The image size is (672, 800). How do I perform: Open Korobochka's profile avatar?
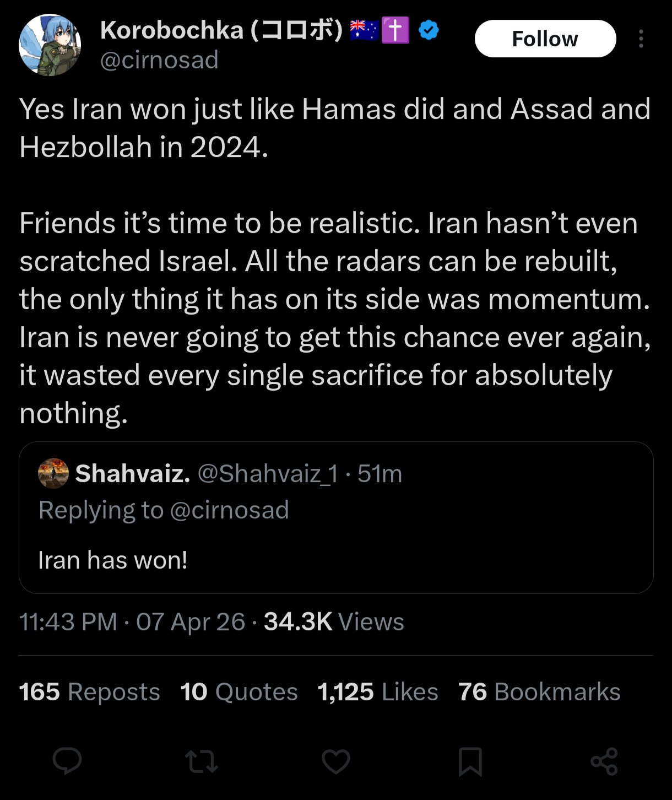tap(50, 45)
